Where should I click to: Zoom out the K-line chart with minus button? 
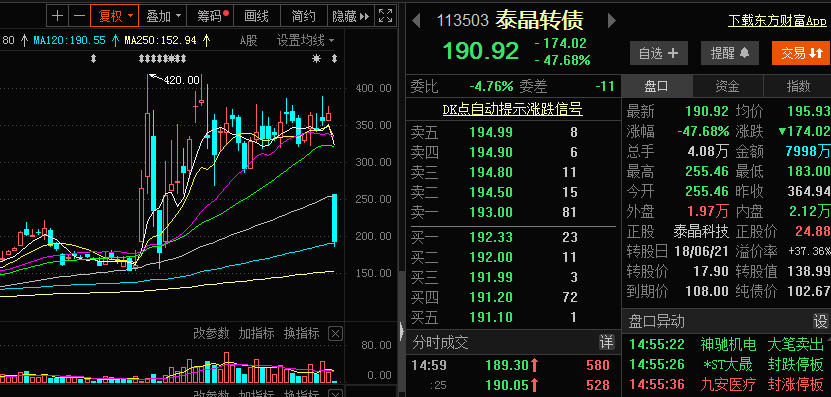click(x=79, y=16)
